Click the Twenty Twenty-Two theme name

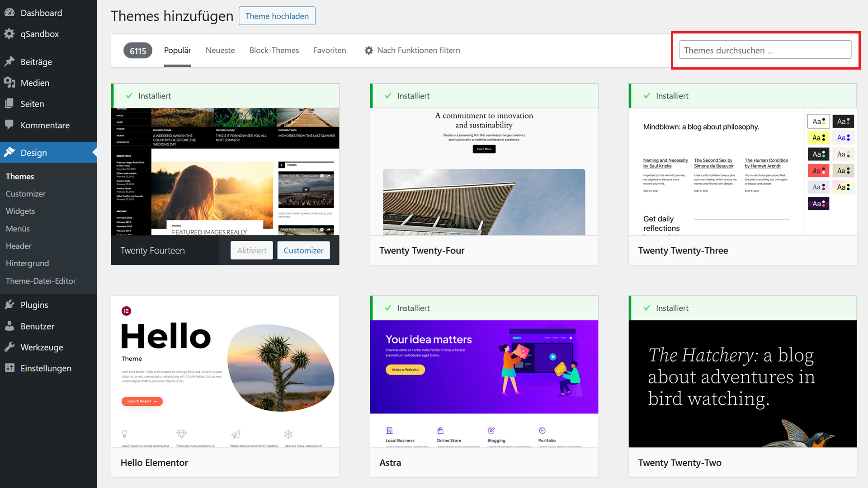(679, 463)
